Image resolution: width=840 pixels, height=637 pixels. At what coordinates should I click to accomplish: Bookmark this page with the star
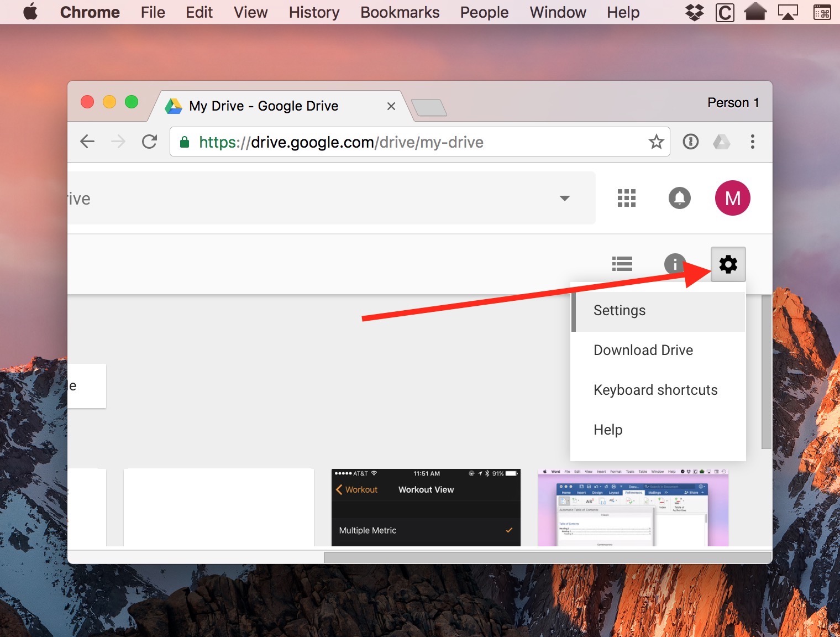[x=656, y=142]
